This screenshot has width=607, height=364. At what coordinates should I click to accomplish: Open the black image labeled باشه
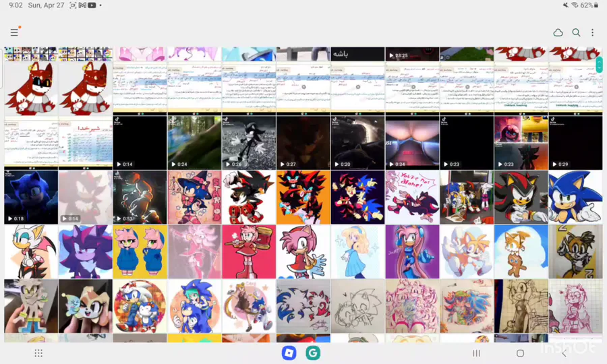tap(357, 54)
